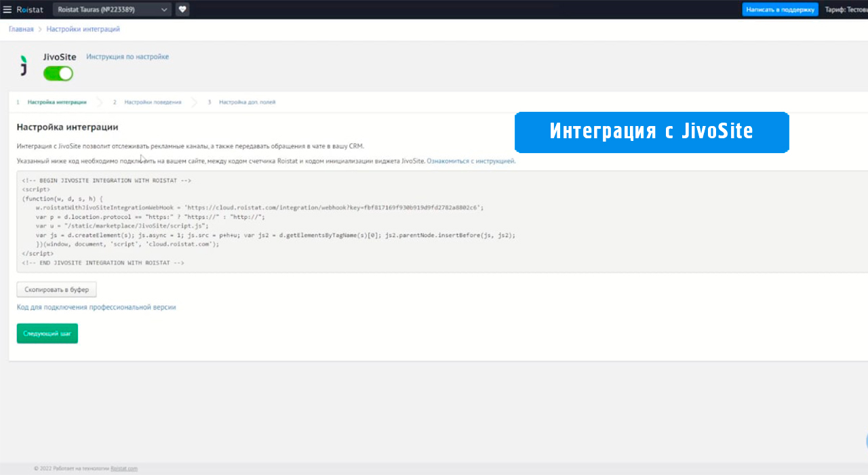Click inside the integration code block
This screenshot has width=868, height=475.
[441, 222]
